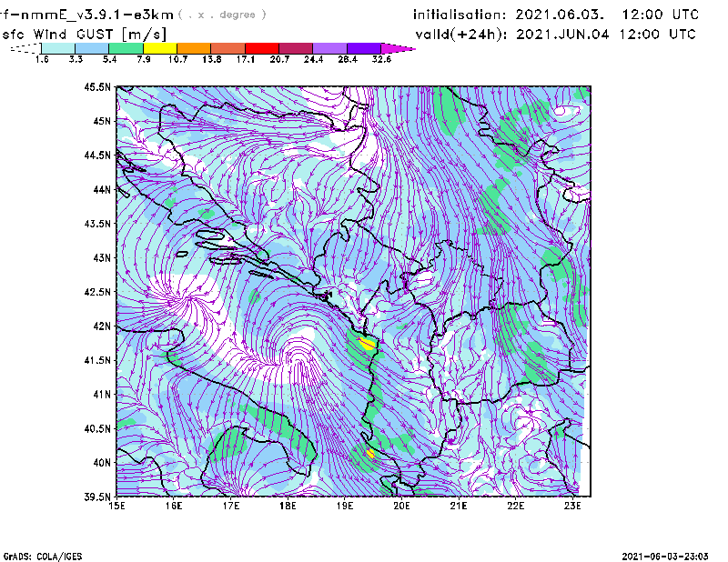Click the 22E longitude label

click(x=515, y=506)
